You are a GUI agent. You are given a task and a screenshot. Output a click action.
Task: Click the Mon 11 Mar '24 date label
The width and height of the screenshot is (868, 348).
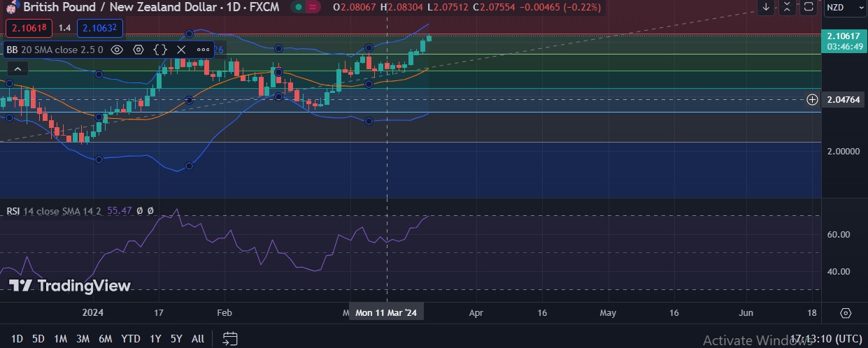[386, 313]
